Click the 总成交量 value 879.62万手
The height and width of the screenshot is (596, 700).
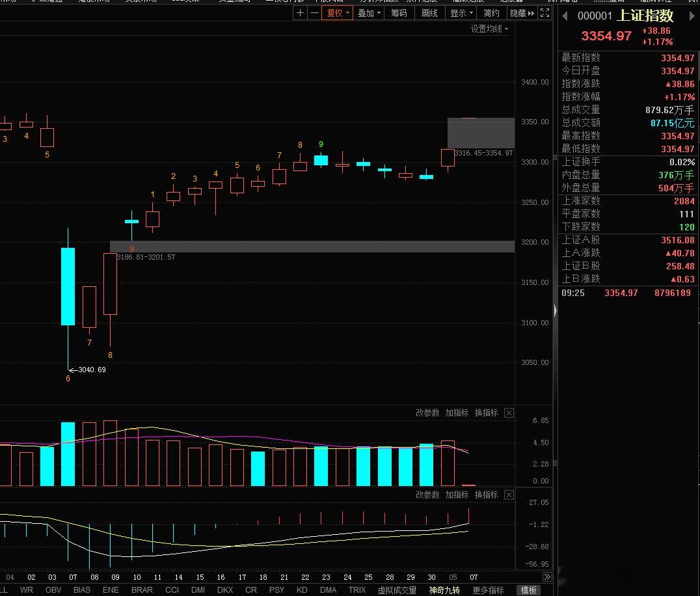tap(669, 110)
